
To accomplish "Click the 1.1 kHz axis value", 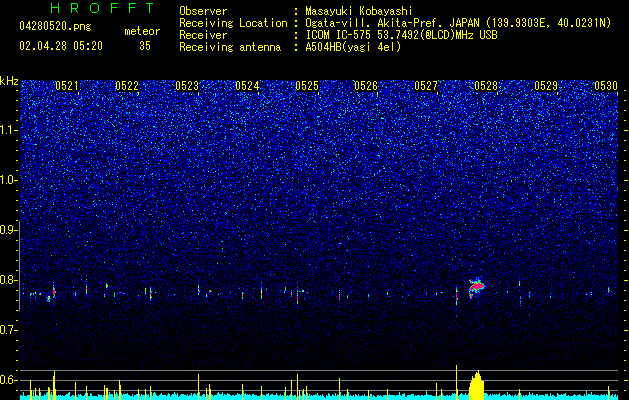I will point(9,130).
